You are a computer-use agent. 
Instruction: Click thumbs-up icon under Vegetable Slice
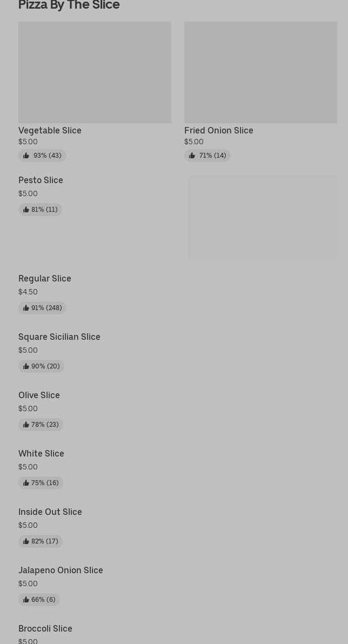click(x=26, y=156)
